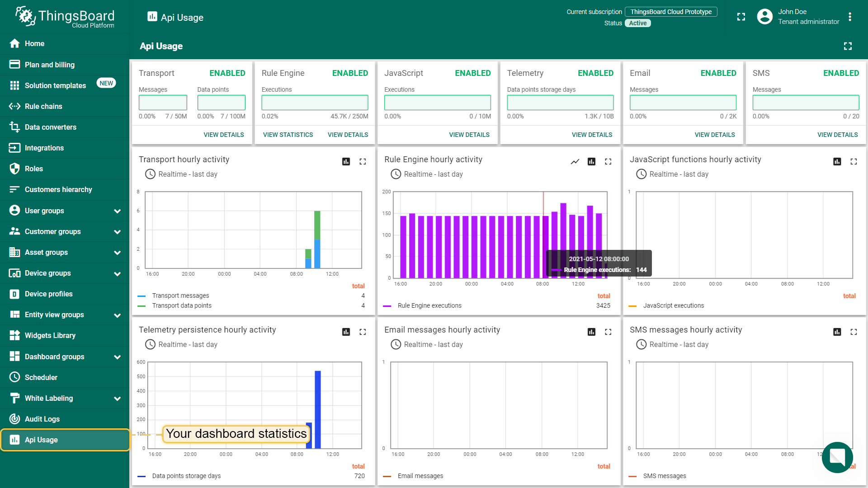Click View Details under JavaScript

click(x=469, y=135)
